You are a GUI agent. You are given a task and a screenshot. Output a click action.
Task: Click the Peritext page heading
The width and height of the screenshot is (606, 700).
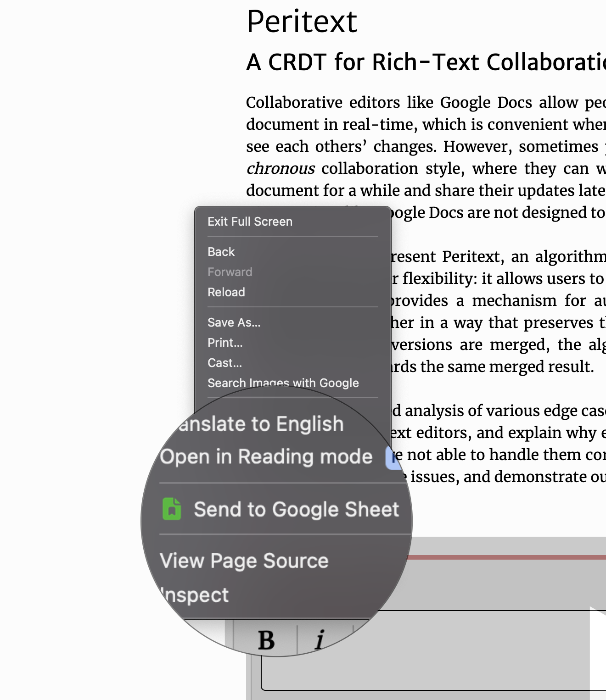click(302, 21)
